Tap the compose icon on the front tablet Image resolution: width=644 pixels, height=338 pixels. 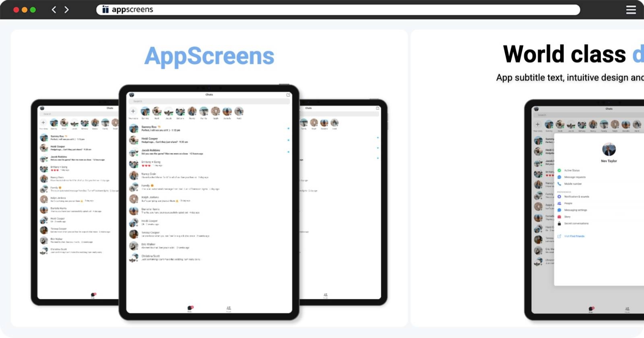pyautogui.click(x=288, y=95)
